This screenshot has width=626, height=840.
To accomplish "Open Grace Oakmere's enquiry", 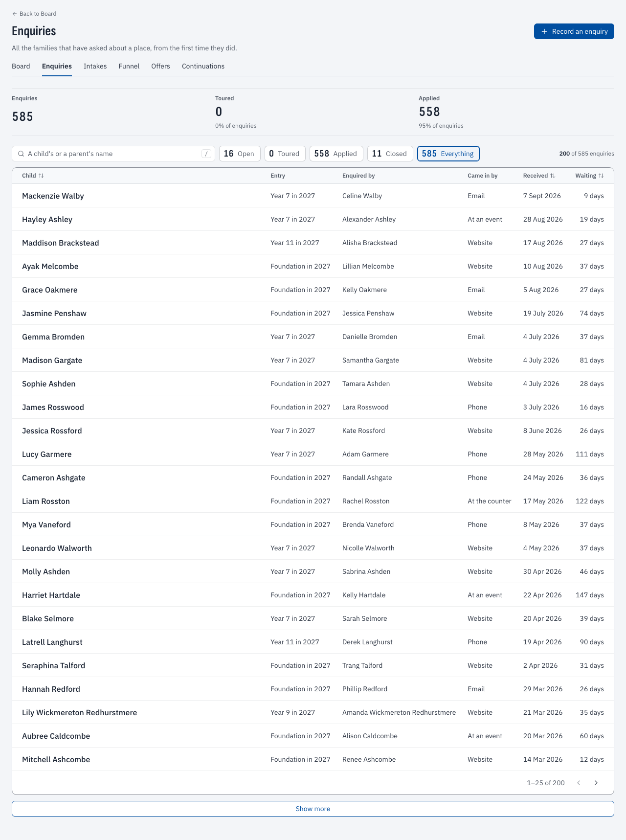I will (x=313, y=290).
